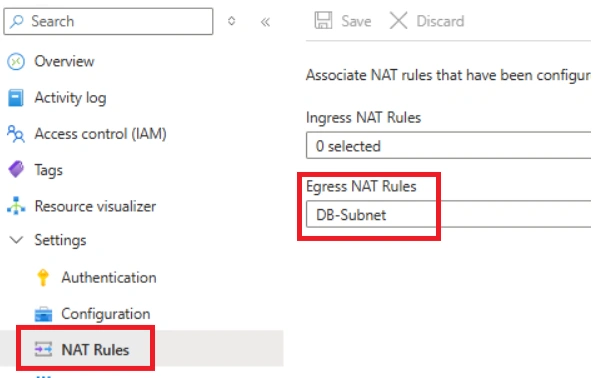This screenshot has height=378, width=596.
Task: Click the Discard button label
Action: click(440, 21)
